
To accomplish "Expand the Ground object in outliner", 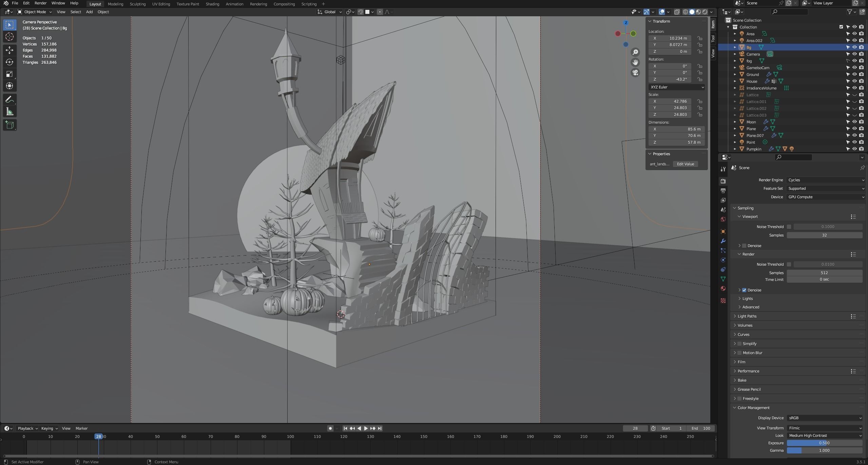I will coord(735,75).
